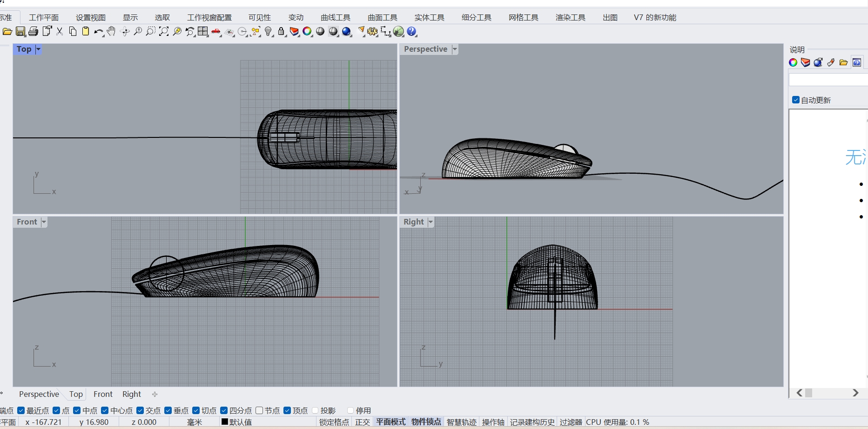Select the Front viewport tab at bottom
The height and width of the screenshot is (429, 868).
(103, 394)
